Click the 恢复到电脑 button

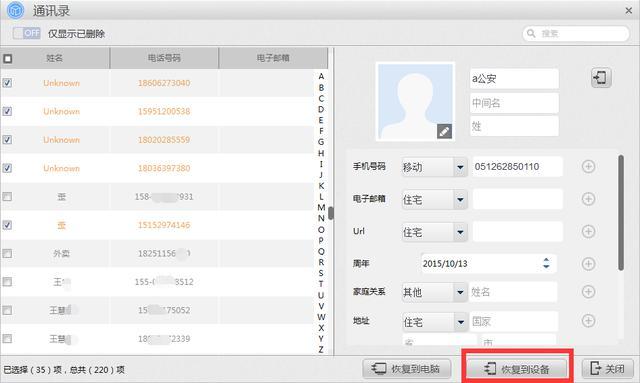pyautogui.click(x=407, y=369)
